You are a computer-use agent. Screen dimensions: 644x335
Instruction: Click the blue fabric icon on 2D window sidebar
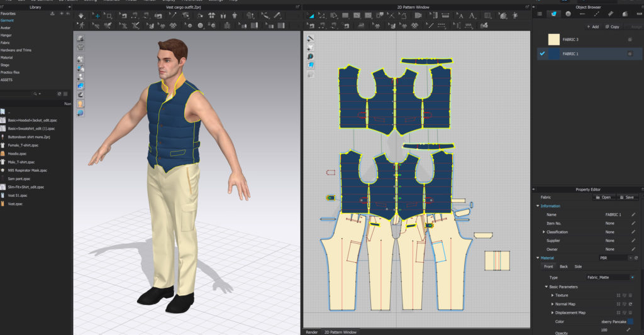(x=311, y=65)
